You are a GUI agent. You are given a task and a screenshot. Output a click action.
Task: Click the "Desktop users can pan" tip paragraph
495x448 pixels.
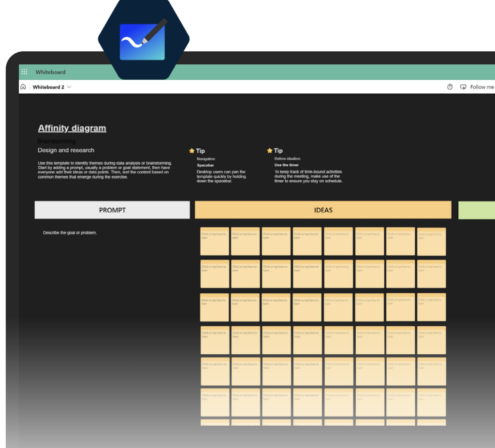(221, 176)
